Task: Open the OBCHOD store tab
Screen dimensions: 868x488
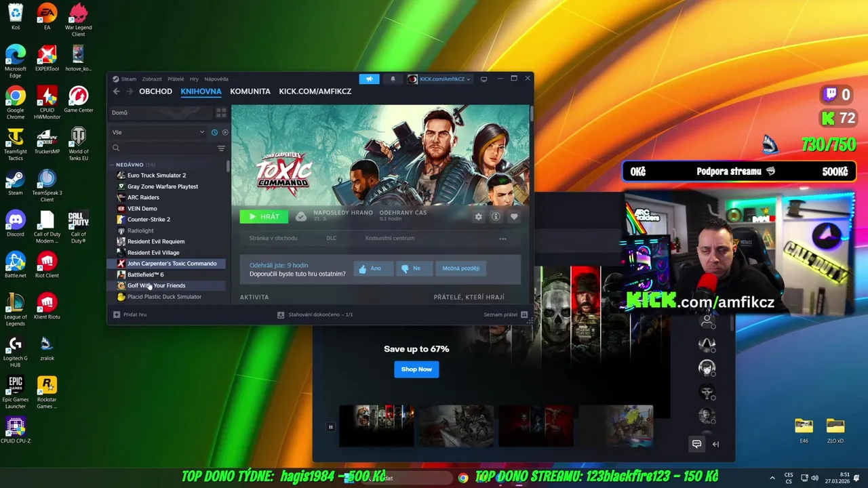Action: pyautogui.click(x=155, y=91)
